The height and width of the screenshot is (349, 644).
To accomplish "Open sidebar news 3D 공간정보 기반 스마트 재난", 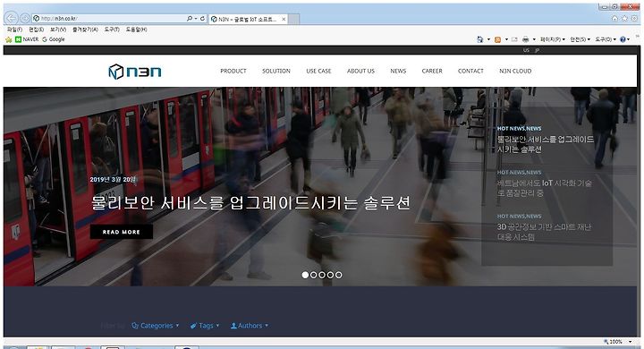I will 544,232.
